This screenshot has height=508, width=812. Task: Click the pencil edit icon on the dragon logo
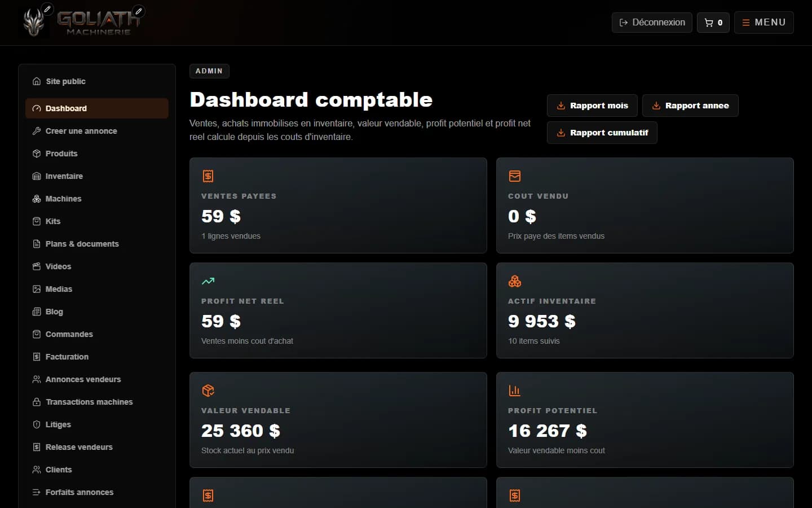point(48,9)
